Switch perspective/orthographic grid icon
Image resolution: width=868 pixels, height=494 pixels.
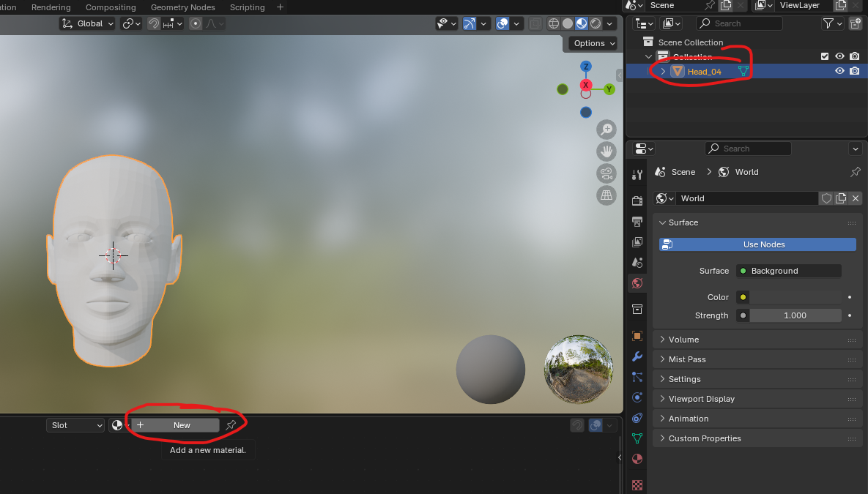point(607,195)
